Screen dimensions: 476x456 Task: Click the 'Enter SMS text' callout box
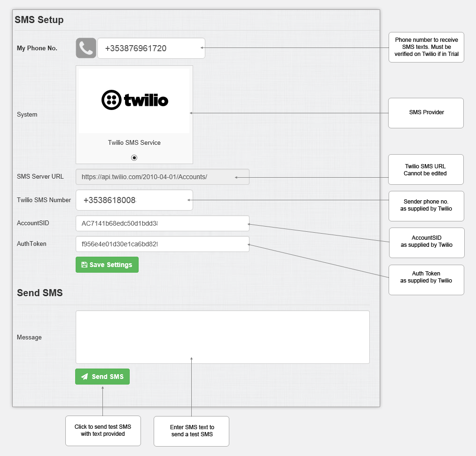click(x=191, y=431)
